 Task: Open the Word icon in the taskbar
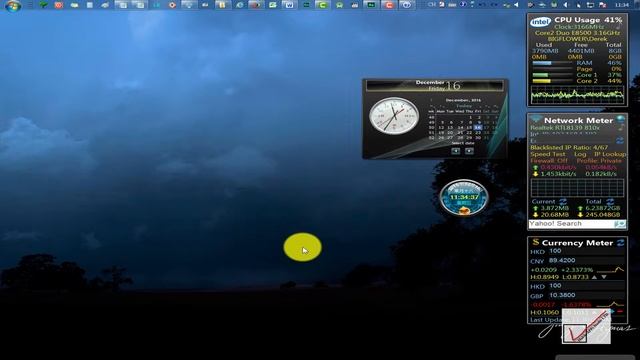pos(289,5)
